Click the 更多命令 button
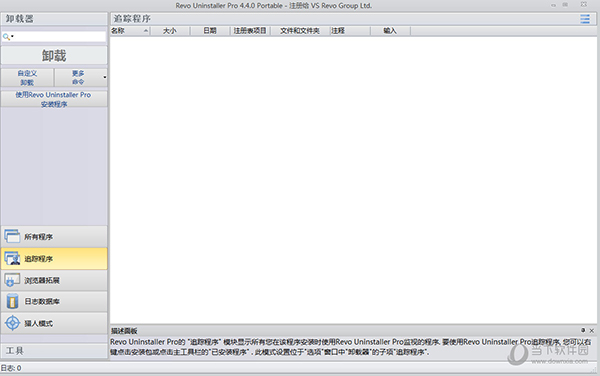This screenshot has width=600, height=376. [78, 78]
